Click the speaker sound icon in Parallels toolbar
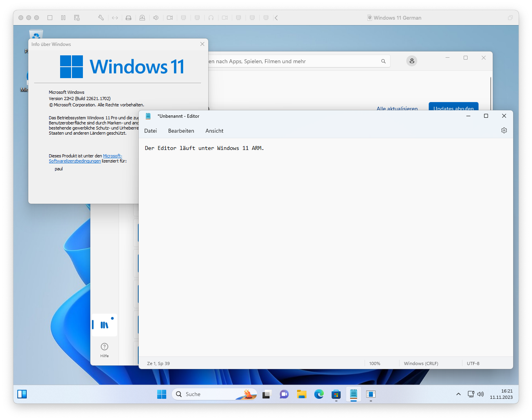The height and width of the screenshot is (420, 532). pyautogui.click(x=156, y=18)
